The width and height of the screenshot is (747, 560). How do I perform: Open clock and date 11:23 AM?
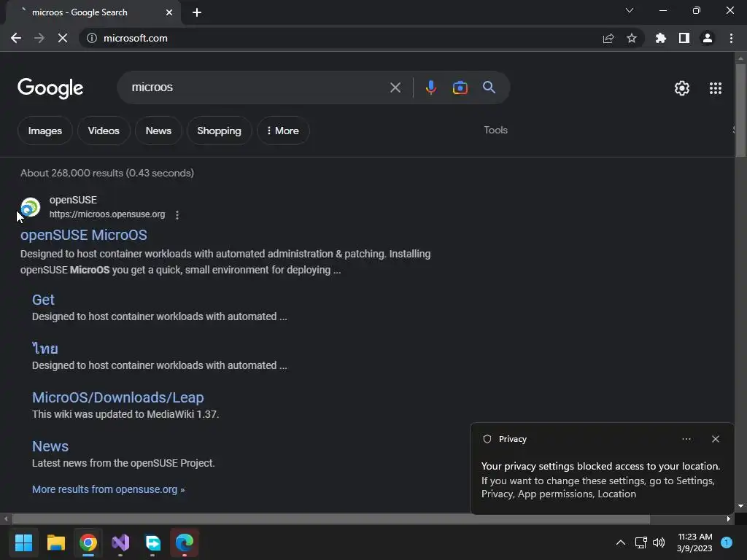click(694, 542)
